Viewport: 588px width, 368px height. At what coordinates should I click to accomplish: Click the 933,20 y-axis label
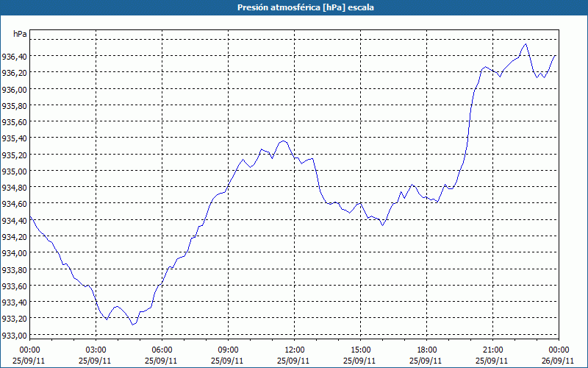point(14,319)
